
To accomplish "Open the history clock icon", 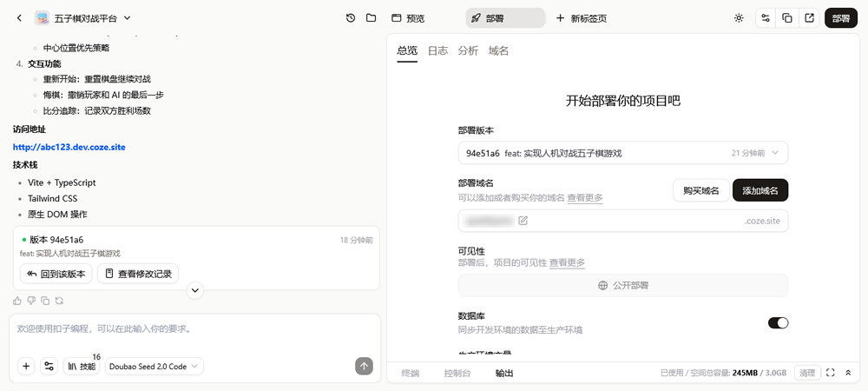I will pyautogui.click(x=351, y=18).
